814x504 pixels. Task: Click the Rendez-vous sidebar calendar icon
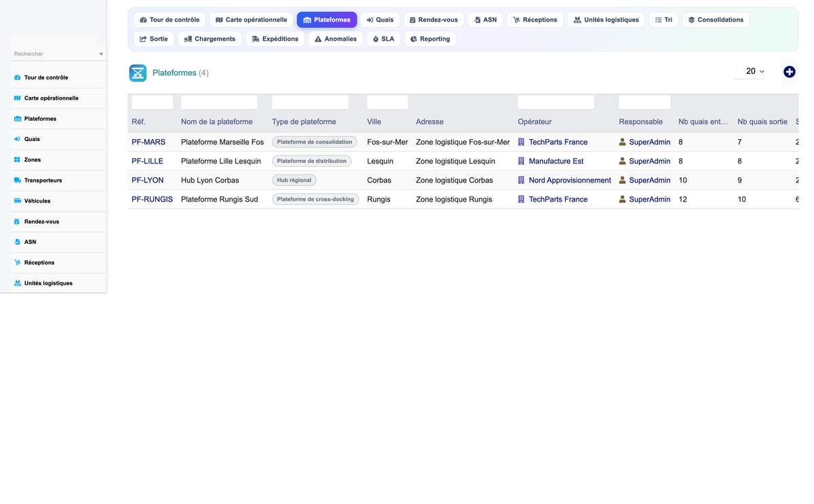[18, 222]
